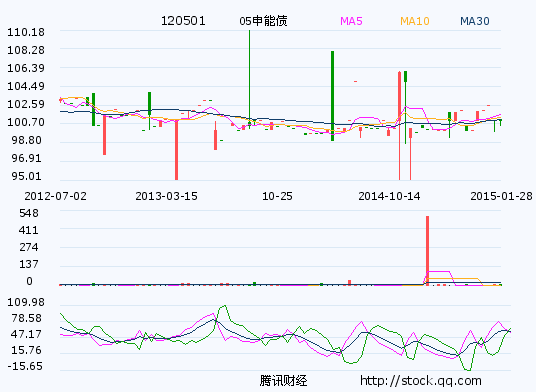
Task: Select the 2012-07-02 date marker
Action: coord(55,196)
